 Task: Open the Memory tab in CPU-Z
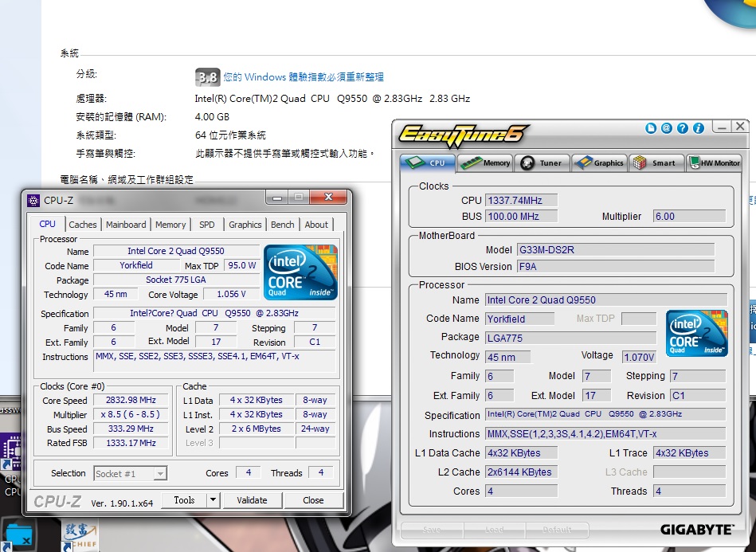click(170, 225)
